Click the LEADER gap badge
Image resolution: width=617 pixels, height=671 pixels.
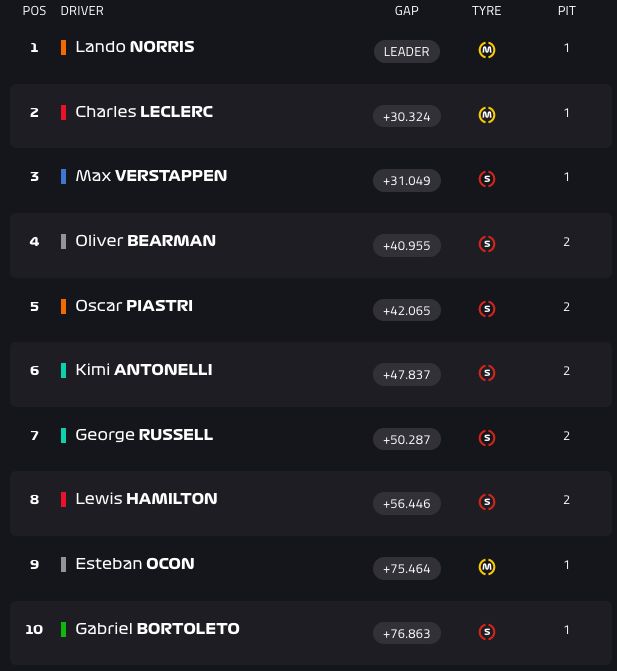pos(407,51)
